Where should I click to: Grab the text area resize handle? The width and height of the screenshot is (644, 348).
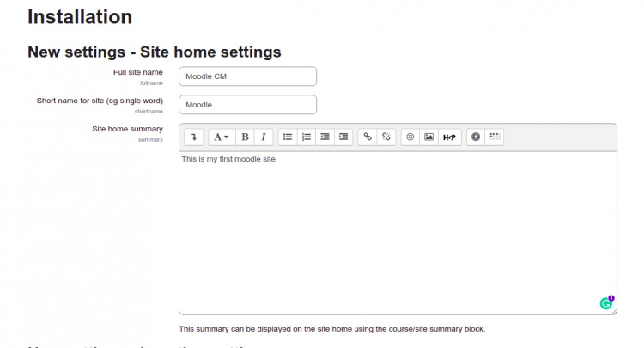pos(613,311)
